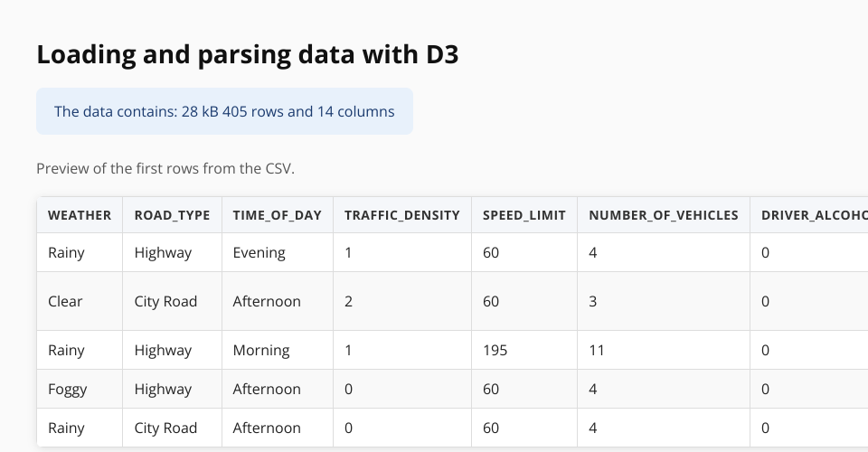The image size is (868, 452).
Task: Click the 'Preview of the first rows' caption
Action: [x=165, y=169]
